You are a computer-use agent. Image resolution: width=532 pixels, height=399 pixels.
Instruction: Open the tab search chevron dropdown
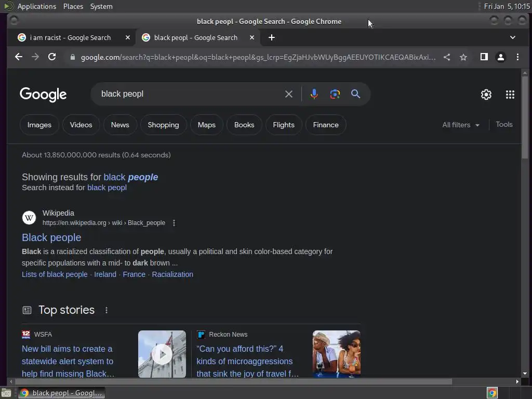(x=513, y=37)
